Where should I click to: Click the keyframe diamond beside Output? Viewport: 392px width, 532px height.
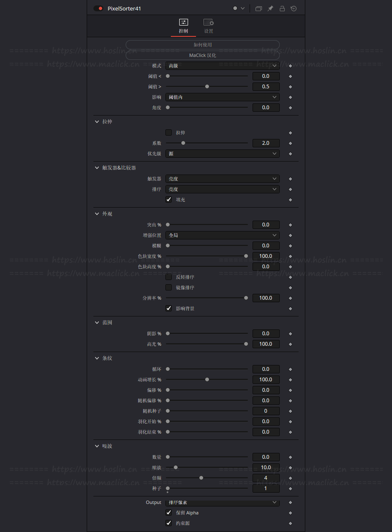point(290,502)
